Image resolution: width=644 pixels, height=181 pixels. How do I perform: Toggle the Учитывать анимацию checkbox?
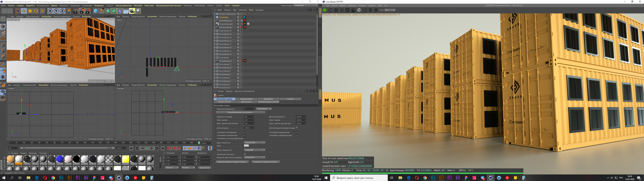coord(245,132)
